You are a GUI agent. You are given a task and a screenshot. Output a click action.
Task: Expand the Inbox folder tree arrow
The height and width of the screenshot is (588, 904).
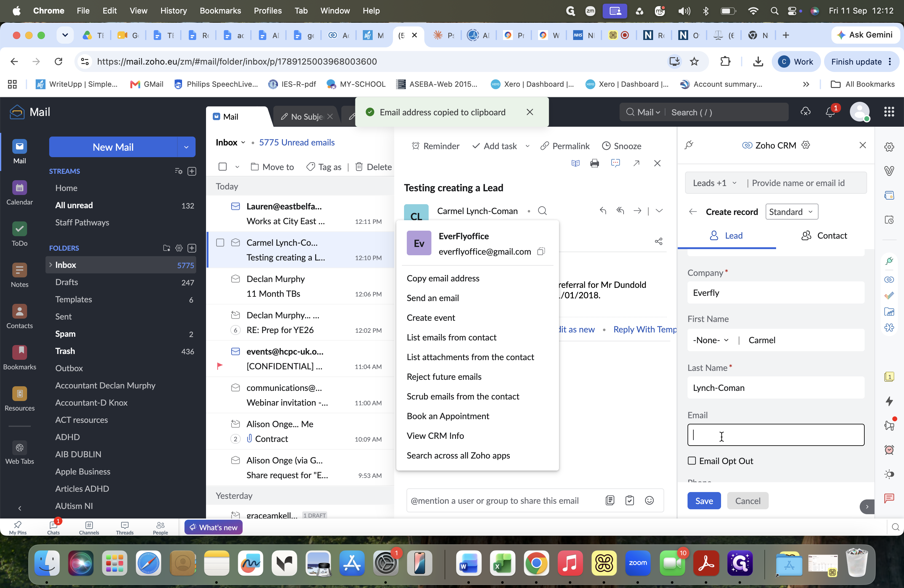pos(50,265)
